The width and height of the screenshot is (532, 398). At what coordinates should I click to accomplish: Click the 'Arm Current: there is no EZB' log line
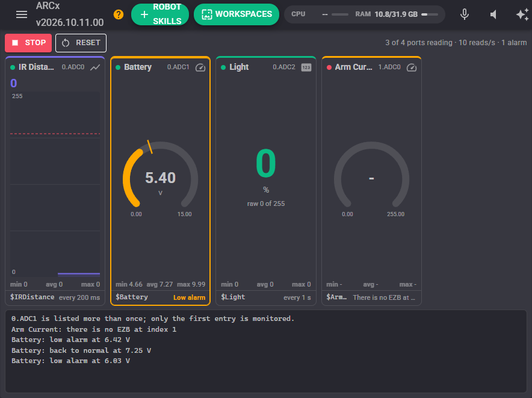point(94,329)
